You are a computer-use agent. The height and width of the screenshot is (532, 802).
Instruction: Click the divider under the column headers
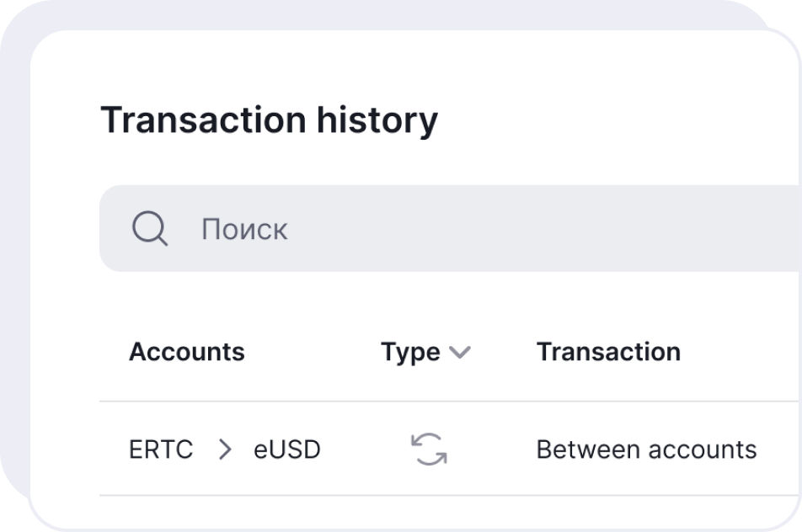421,402
